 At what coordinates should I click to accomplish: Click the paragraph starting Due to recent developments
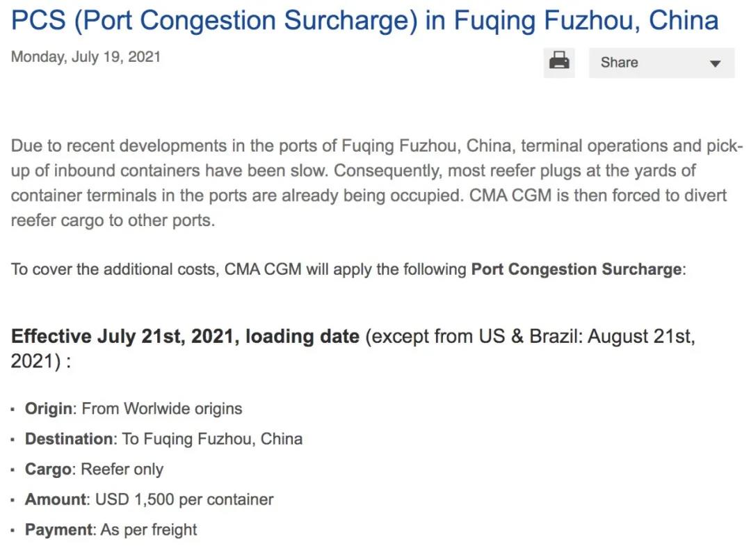tap(375, 183)
